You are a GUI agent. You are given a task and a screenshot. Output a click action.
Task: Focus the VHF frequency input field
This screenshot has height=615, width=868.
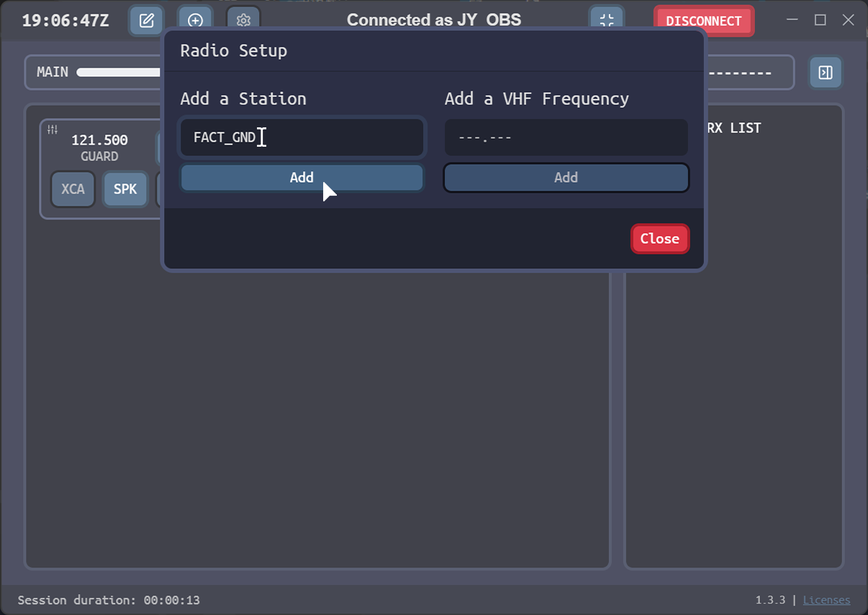click(x=566, y=137)
